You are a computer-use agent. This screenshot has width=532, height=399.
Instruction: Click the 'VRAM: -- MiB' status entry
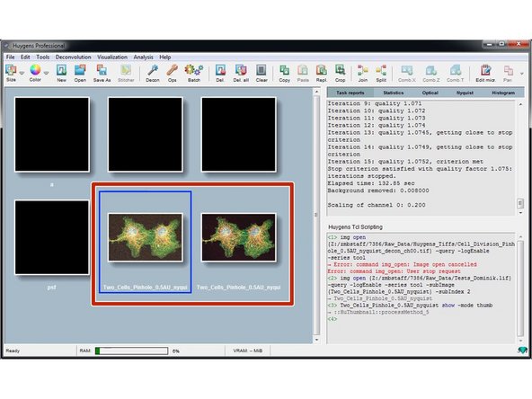(248, 350)
